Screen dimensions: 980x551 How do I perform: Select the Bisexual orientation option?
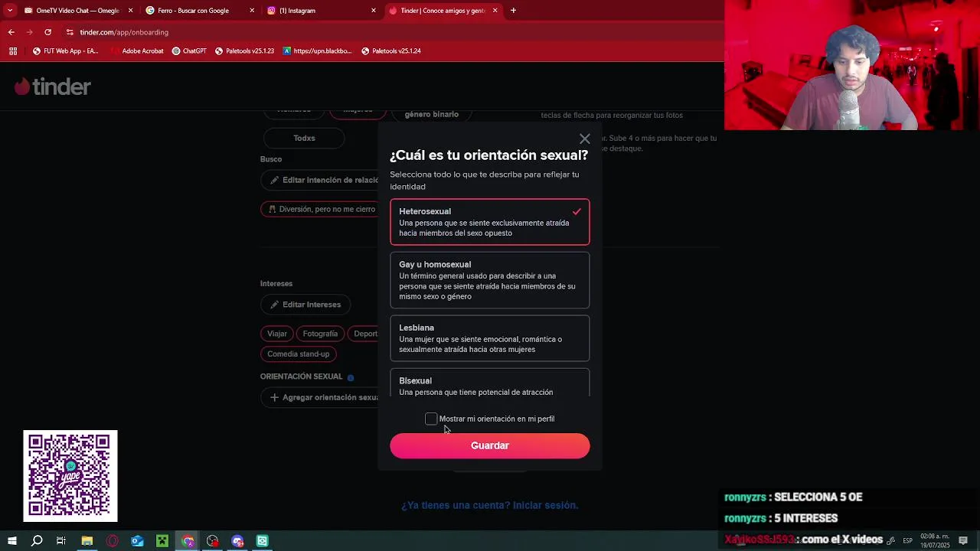point(490,383)
